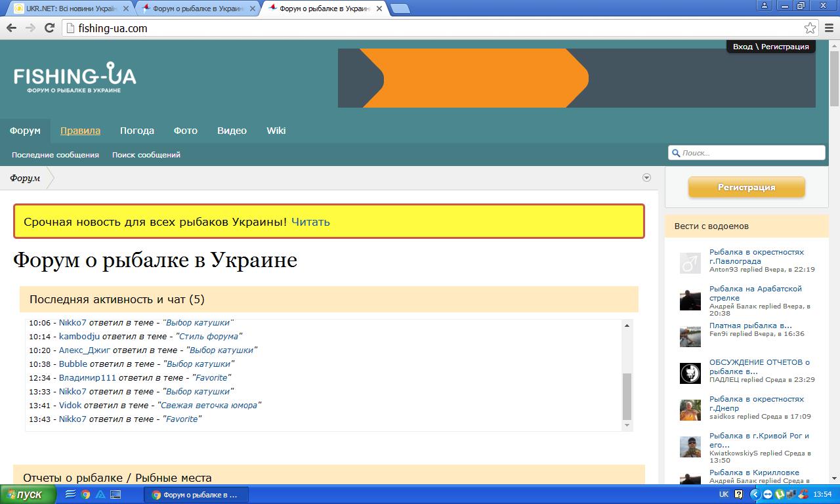Click the chat activity scrollbar thumb
This screenshot has height=504, width=840.
click(627, 396)
